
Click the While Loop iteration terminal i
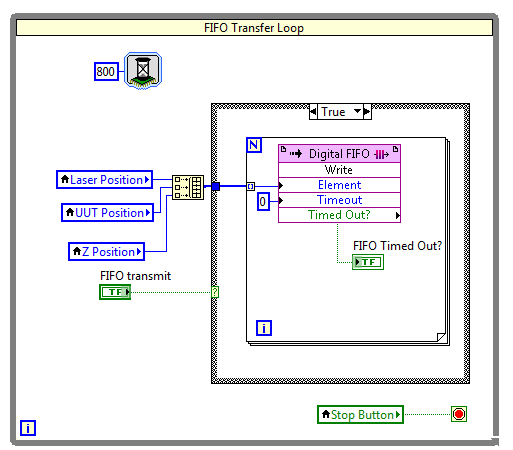tap(28, 428)
